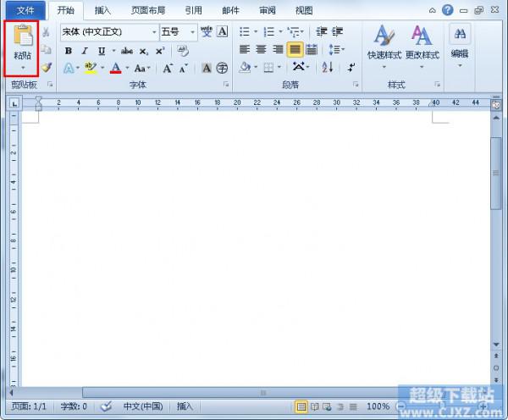Open the highlight color dropdown arrow
This screenshot has width=508, height=420.
click(x=102, y=68)
